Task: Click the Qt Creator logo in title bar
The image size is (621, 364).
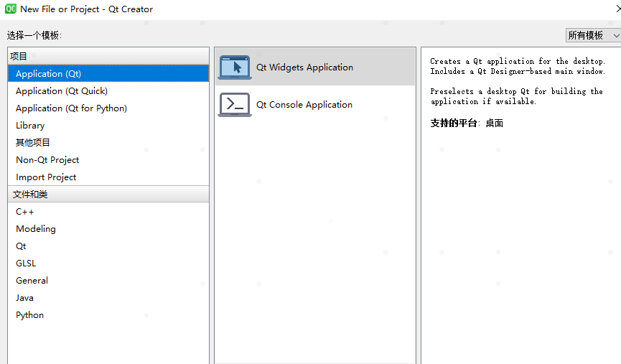Action: point(11,9)
